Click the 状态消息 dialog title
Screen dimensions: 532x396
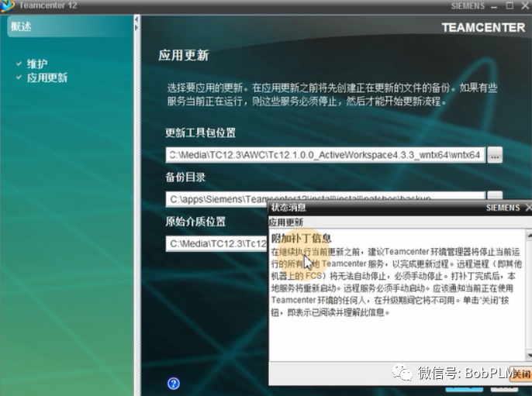pos(288,207)
